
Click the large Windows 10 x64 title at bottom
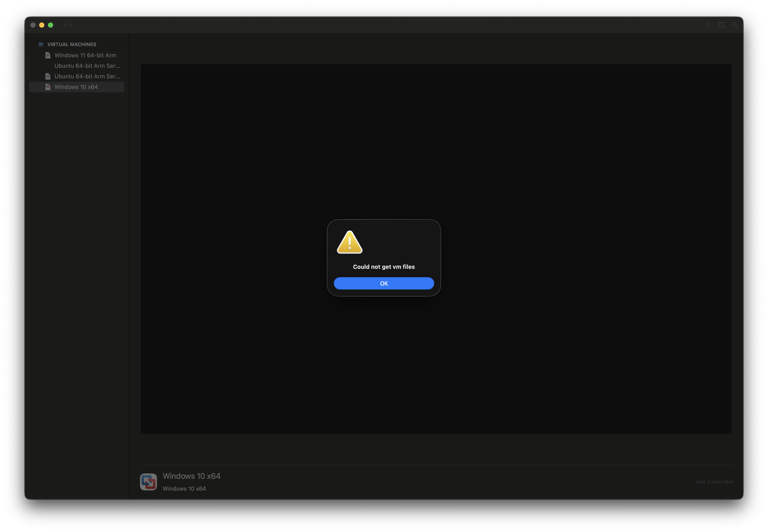(191, 476)
